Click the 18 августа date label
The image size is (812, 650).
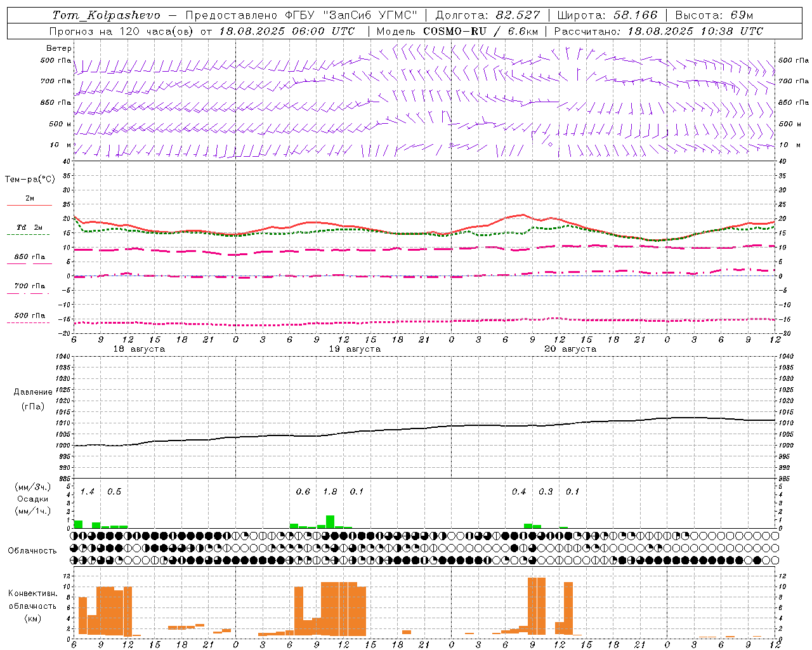pyautogui.click(x=139, y=349)
